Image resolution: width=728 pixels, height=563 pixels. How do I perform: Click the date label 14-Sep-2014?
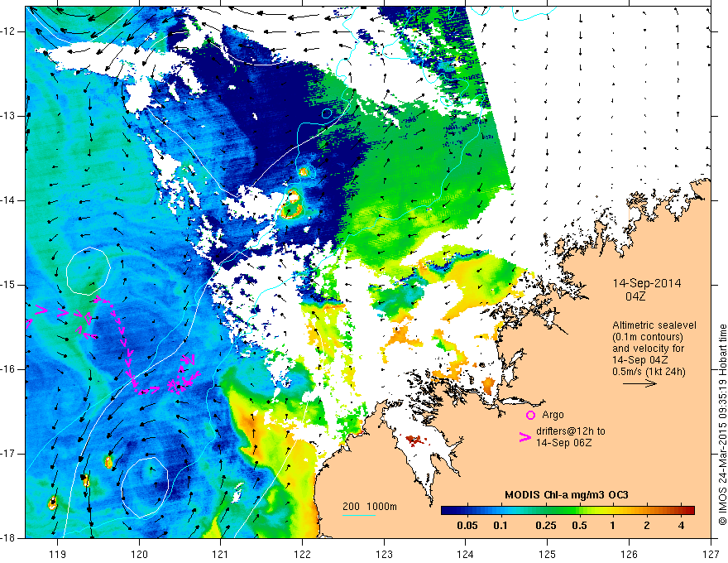tap(647, 283)
